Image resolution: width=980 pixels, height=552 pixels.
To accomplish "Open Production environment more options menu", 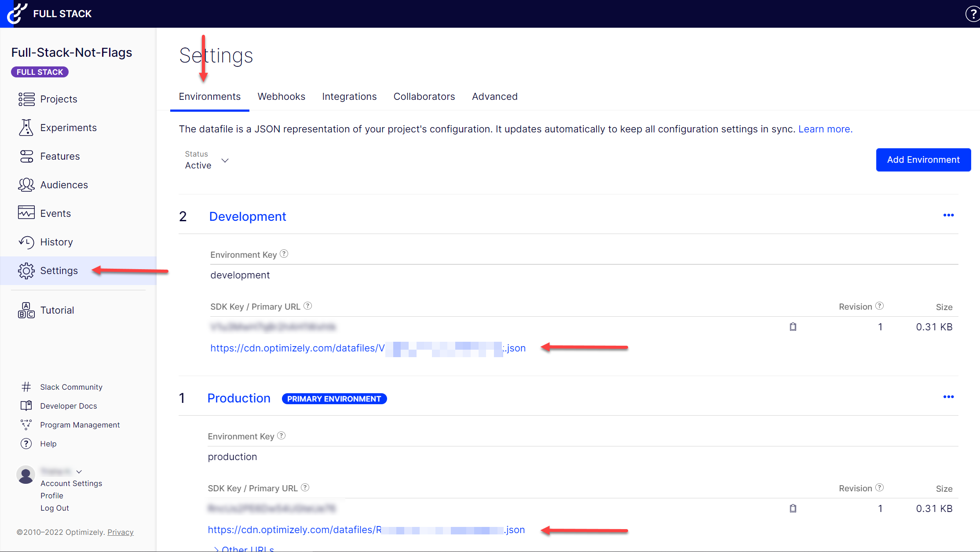I will pyautogui.click(x=948, y=397).
